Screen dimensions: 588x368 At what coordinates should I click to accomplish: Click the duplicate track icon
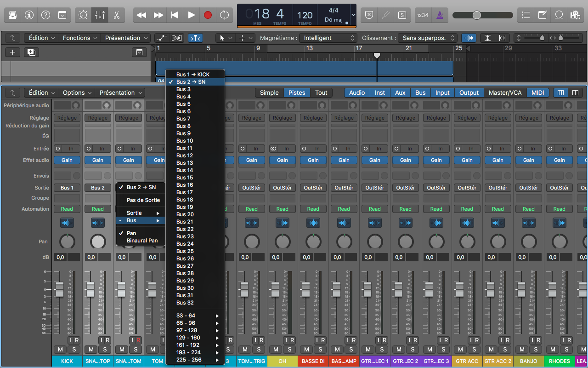[31, 52]
